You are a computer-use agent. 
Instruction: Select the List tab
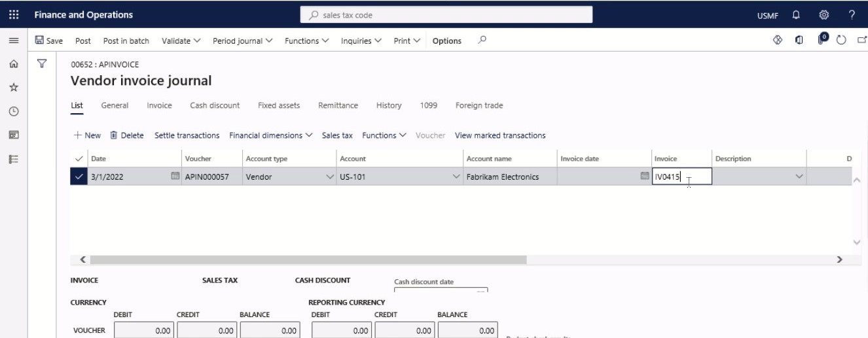click(77, 105)
